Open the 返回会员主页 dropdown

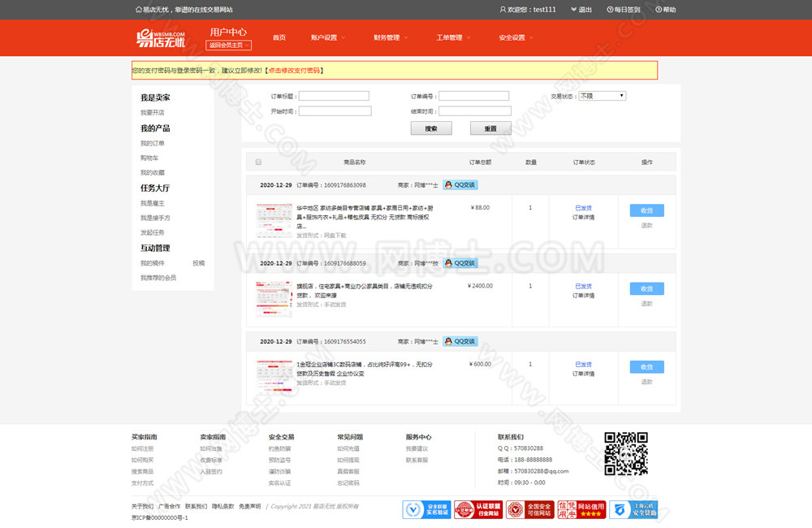tap(228, 45)
